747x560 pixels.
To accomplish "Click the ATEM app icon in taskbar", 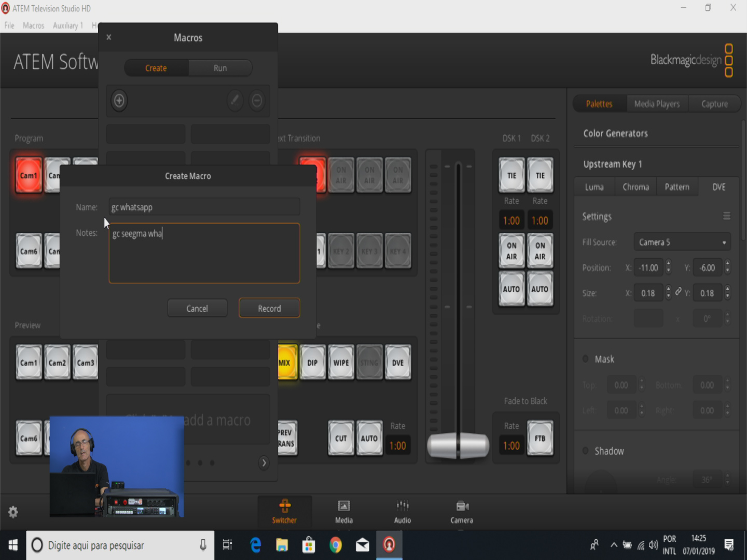I will tap(389, 545).
